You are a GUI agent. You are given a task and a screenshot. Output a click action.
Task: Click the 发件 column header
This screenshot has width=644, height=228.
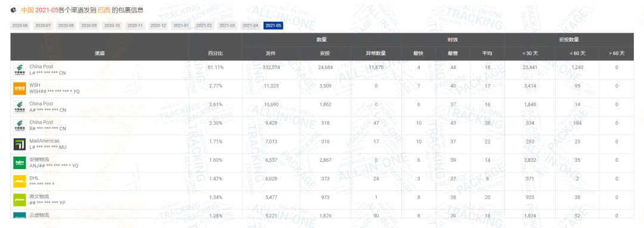coord(271,54)
